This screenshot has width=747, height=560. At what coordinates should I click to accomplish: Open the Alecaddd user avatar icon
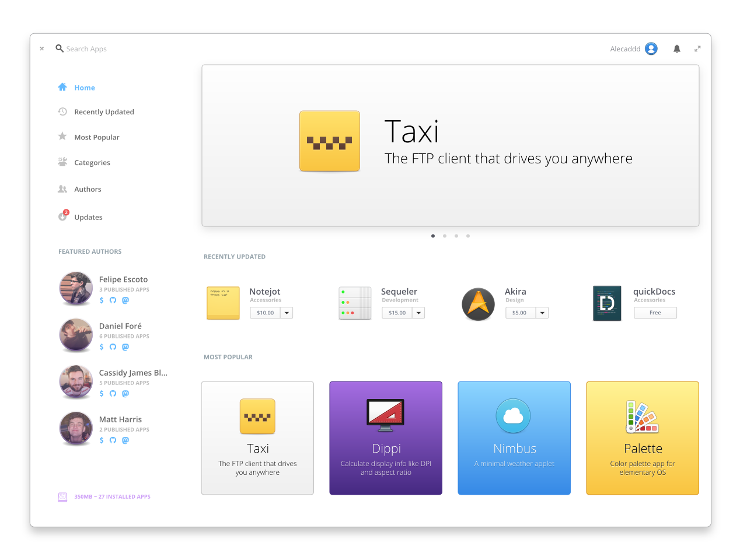click(651, 49)
